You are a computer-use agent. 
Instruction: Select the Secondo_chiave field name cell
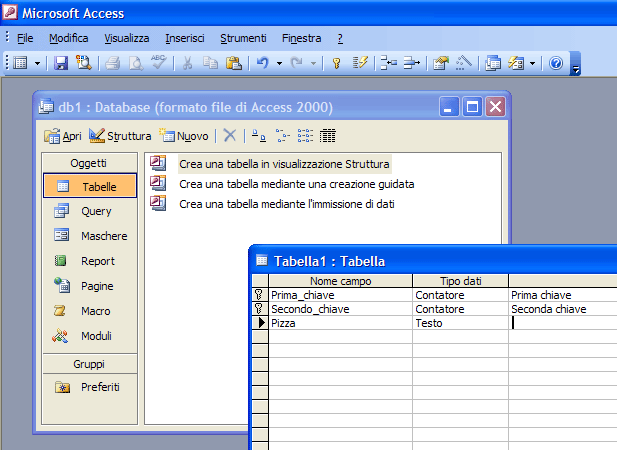coord(341,309)
